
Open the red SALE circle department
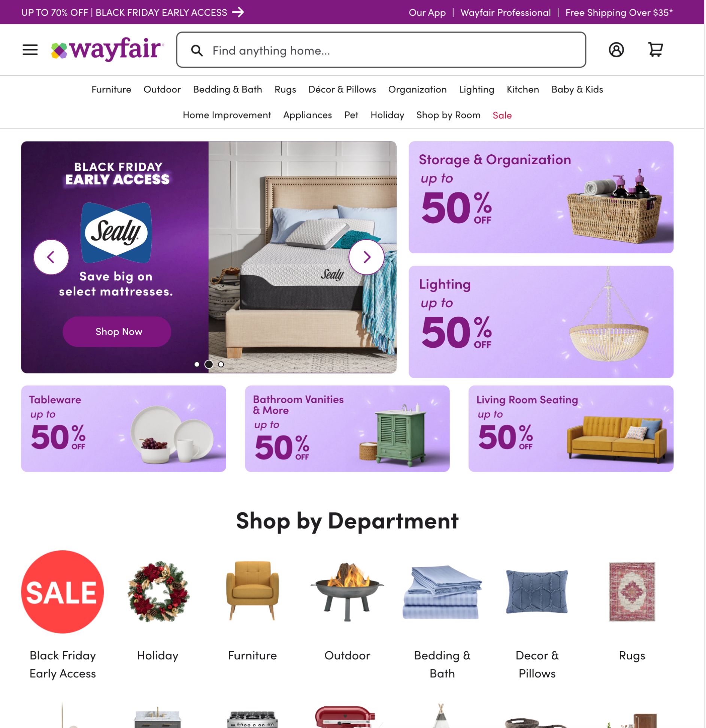[63, 592]
